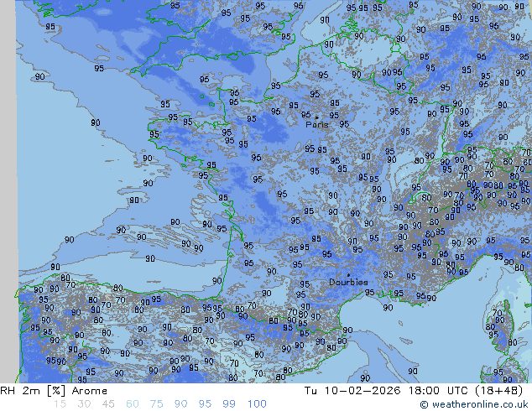Screen dimensions: 532x411
Task: Select the black dot marking Dourbies
Action: click(x=348, y=275)
